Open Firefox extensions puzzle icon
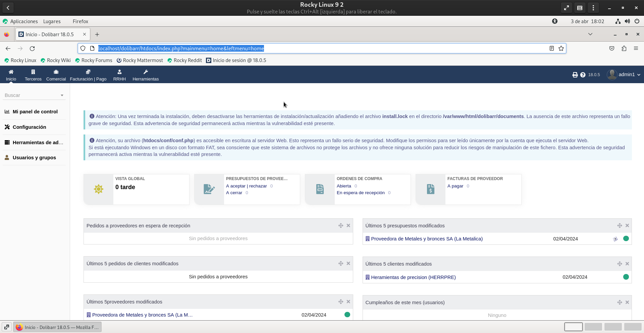This screenshot has width=644, height=333. coord(624,48)
